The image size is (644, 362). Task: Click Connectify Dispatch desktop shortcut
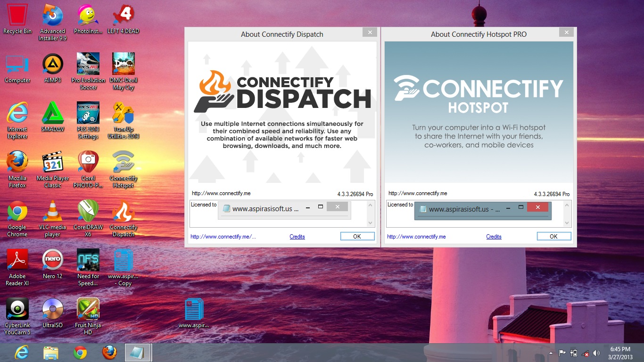(x=124, y=219)
